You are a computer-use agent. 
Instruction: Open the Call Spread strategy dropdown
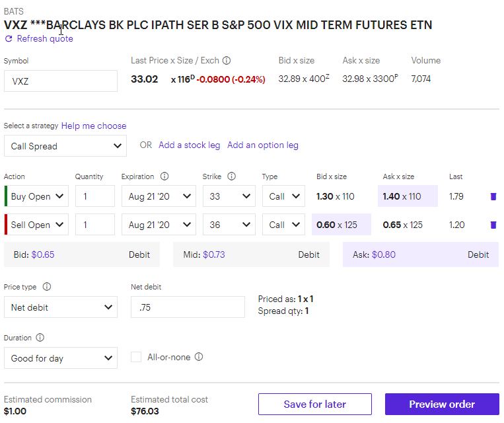pos(65,146)
